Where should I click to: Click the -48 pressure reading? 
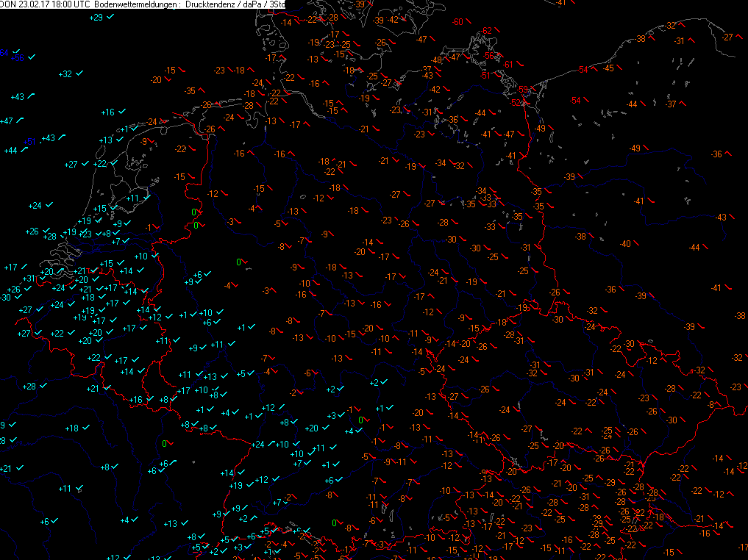(437, 60)
